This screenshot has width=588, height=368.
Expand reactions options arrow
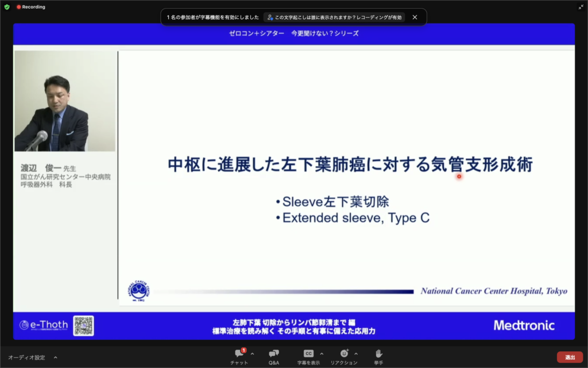pos(356,354)
